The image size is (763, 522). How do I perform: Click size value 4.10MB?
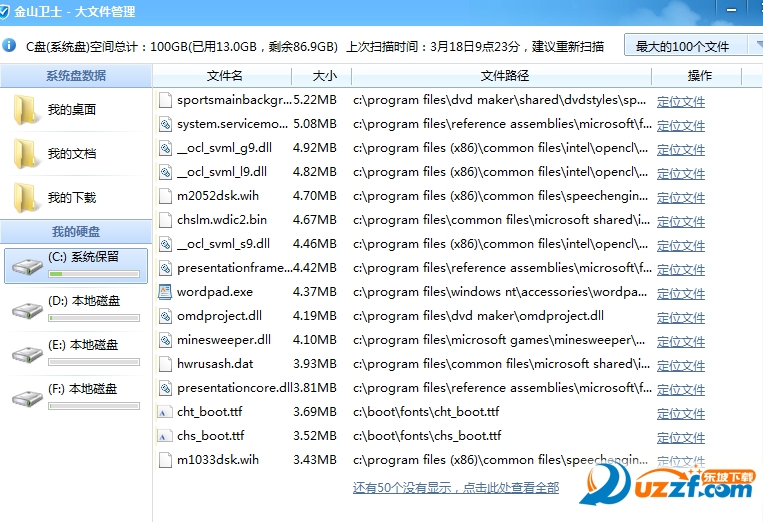pyautogui.click(x=315, y=340)
